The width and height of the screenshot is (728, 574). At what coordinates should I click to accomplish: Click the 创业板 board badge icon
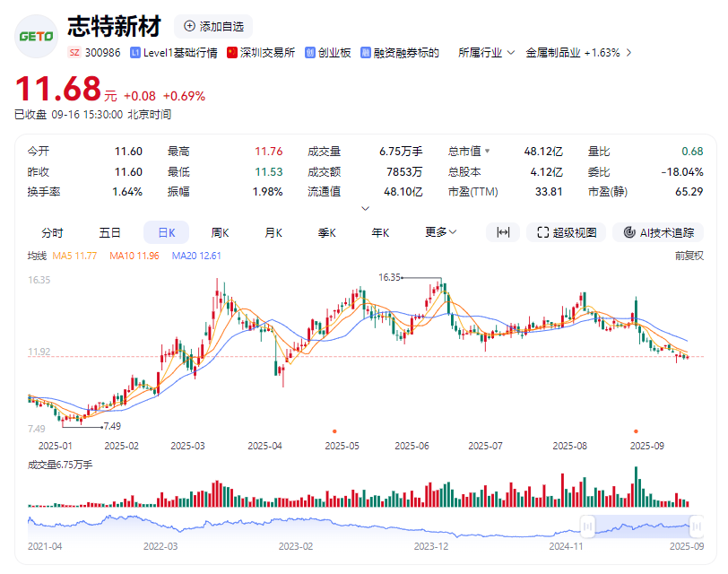[x=310, y=53]
